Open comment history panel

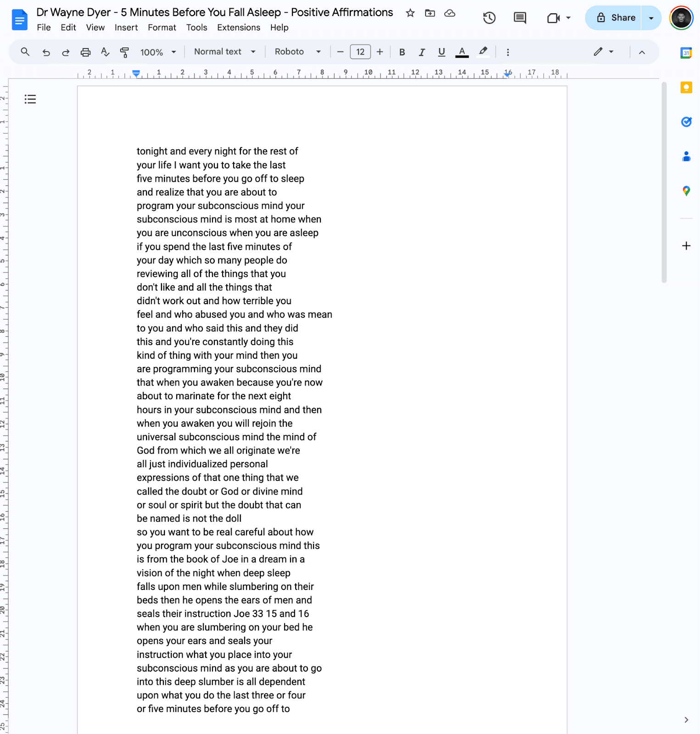point(520,18)
